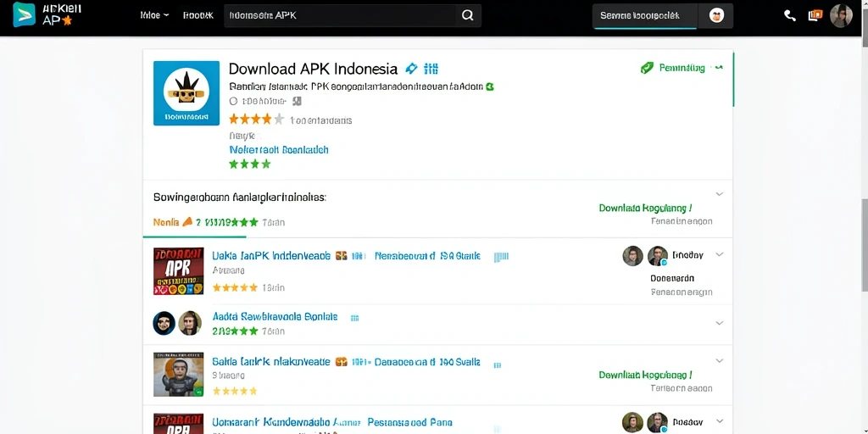Click the first green 'Download' link
This screenshot has width=868, height=434.
pos(645,209)
